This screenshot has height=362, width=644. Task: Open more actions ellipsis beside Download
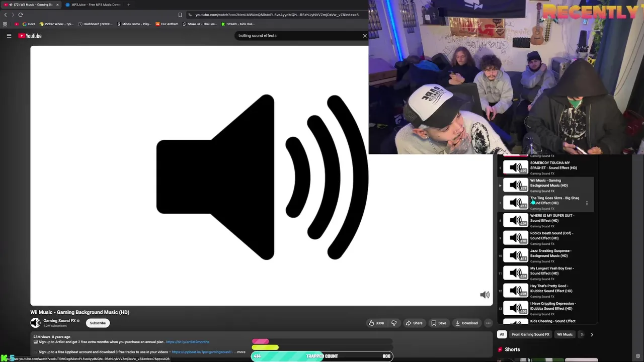[x=488, y=323]
